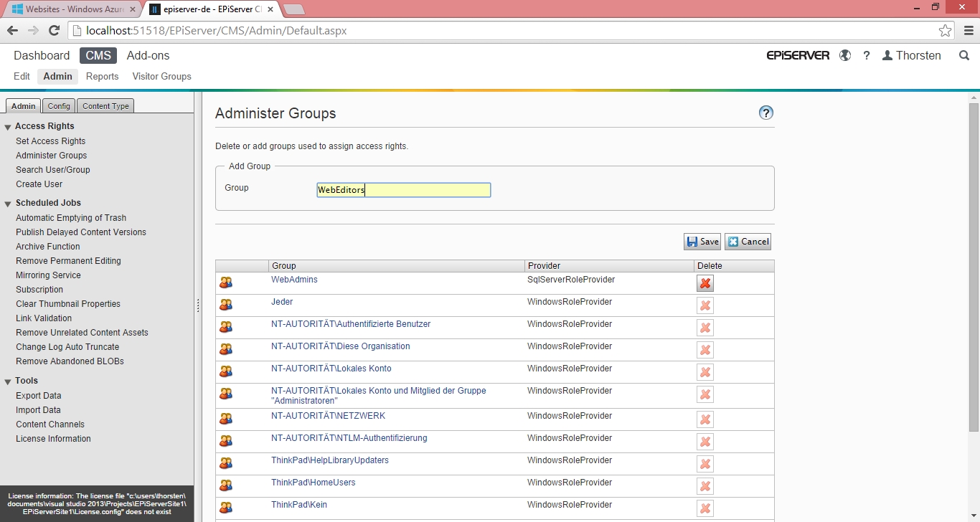The image size is (980, 522).
Task: Open the Chrome menu hamburger icon
Action: [x=969, y=31]
